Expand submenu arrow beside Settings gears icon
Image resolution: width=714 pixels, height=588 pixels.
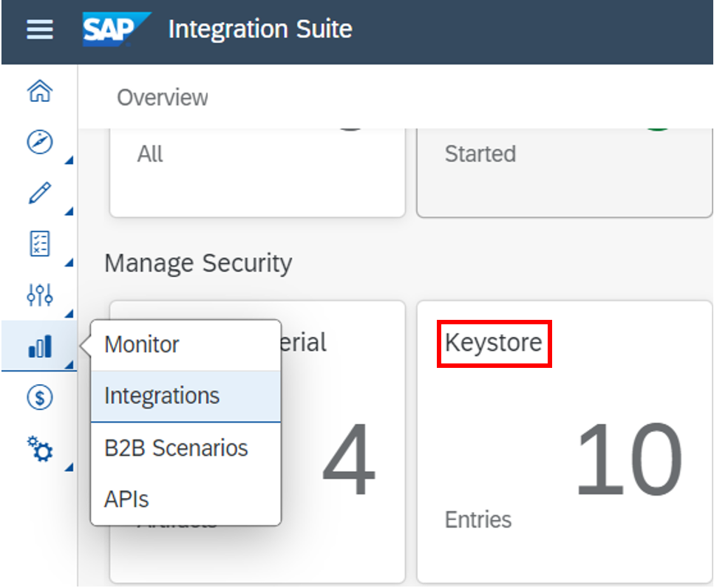point(69,466)
